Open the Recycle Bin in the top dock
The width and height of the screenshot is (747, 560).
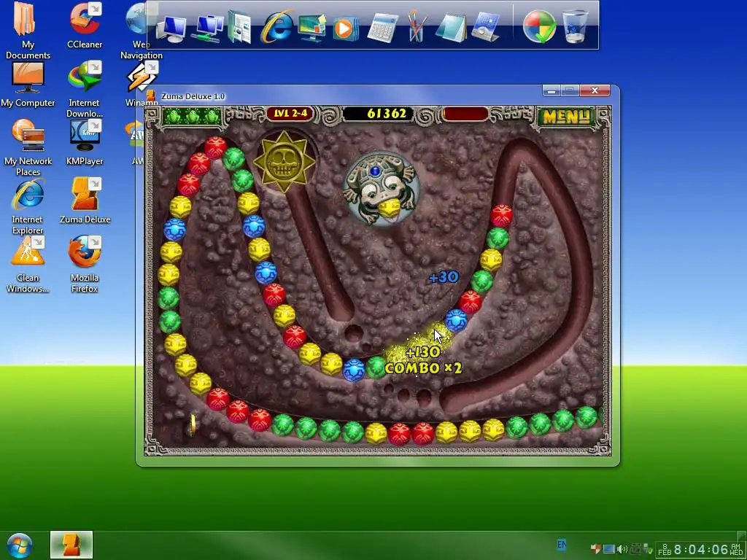pyautogui.click(x=575, y=27)
